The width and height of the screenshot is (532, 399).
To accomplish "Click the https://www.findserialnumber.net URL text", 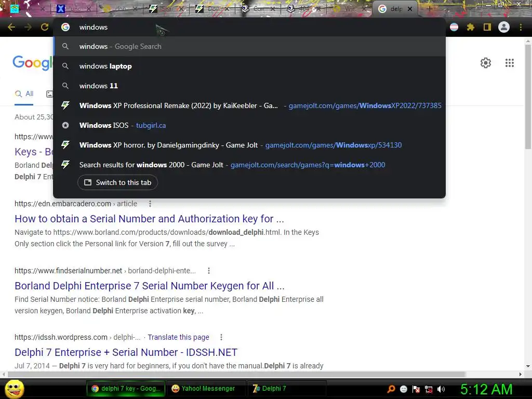I will pos(68,271).
